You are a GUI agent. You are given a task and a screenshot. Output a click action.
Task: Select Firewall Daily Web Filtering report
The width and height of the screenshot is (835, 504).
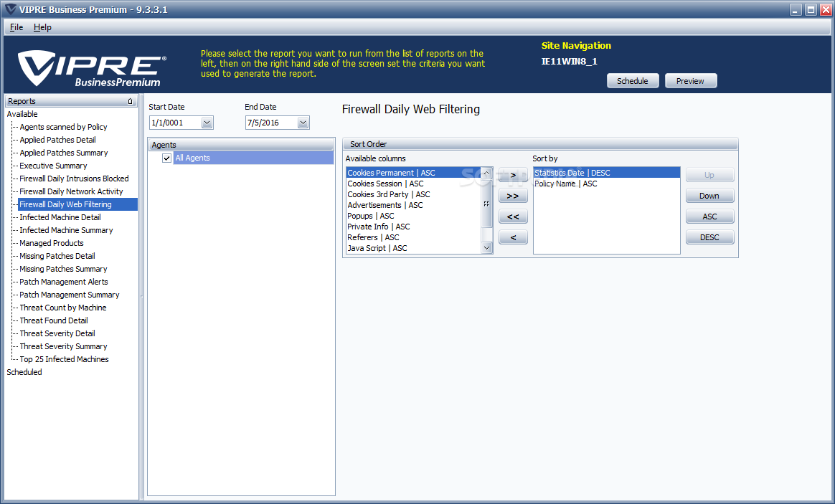[x=77, y=204]
